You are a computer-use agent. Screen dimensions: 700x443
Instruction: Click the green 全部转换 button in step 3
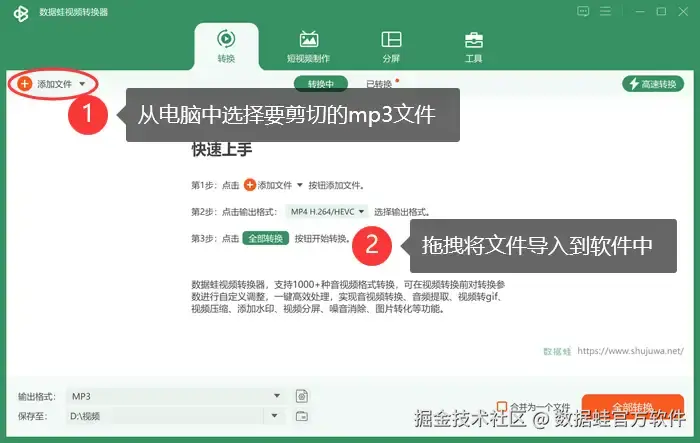pos(266,238)
